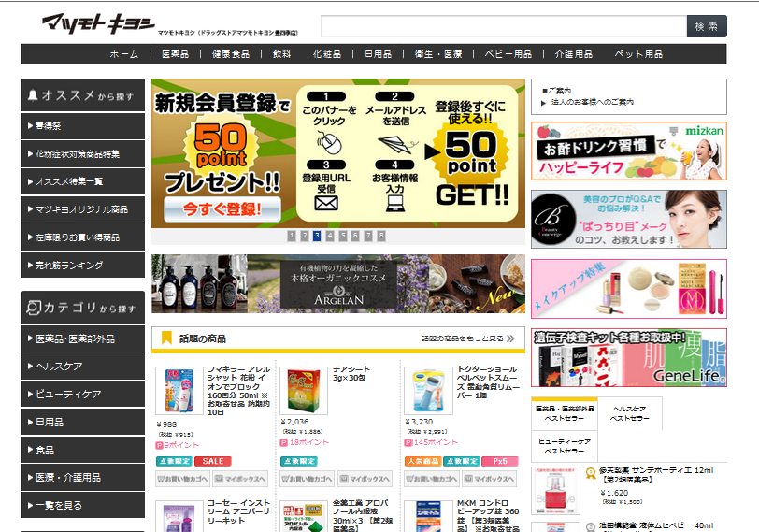Go to carousel slide 7
759x532 pixels.
(x=368, y=236)
